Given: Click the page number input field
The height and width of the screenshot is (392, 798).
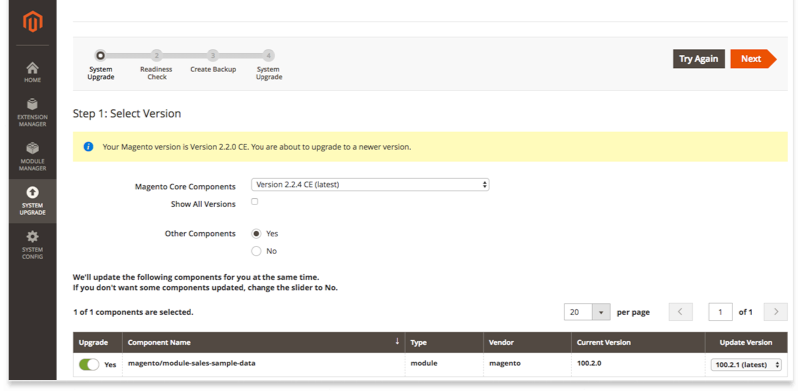Looking at the screenshot, I should [x=720, y=312].
